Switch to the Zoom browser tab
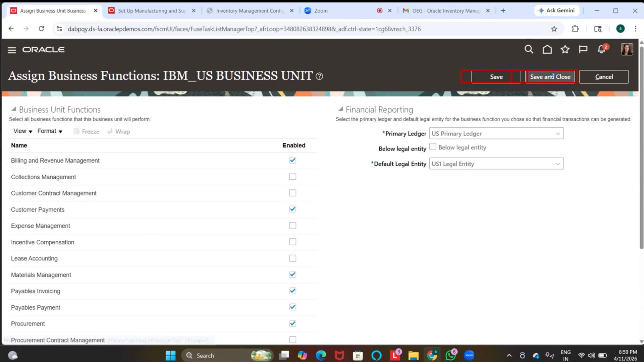 (347, 11)
